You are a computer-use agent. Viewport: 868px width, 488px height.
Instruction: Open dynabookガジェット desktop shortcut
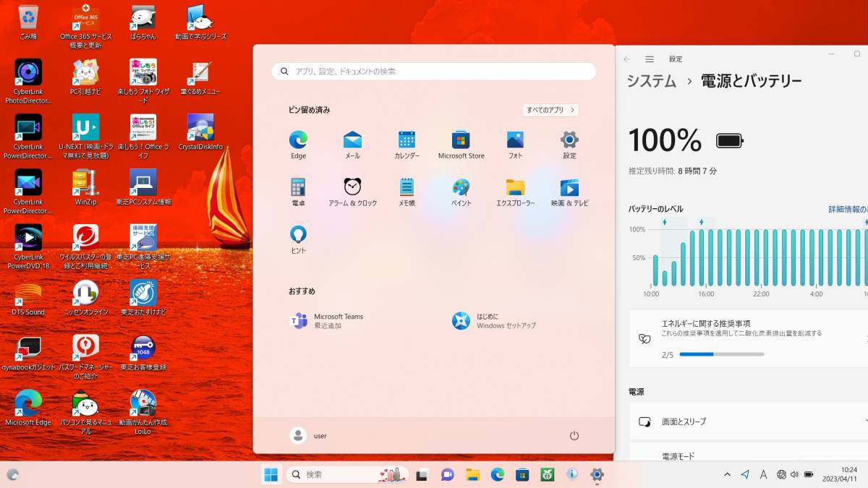click(27, 352)
